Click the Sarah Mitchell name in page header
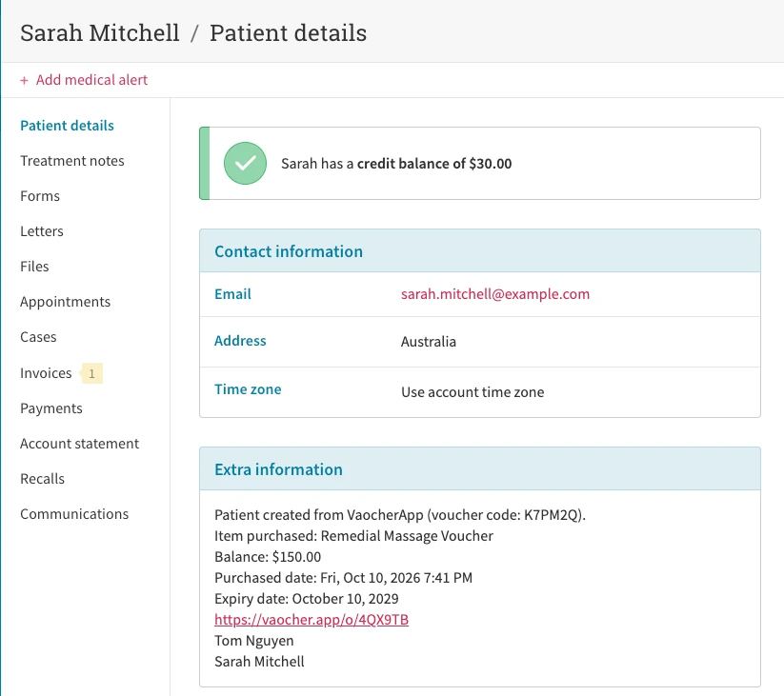Image resolution: width=784 pixels, height=696 pixels. [x=99, y=33]
